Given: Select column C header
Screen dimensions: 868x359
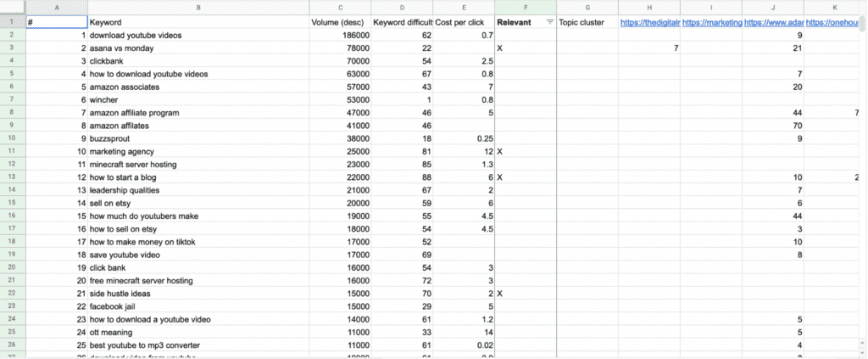Looking at the screenshot, I should (340, 7).
